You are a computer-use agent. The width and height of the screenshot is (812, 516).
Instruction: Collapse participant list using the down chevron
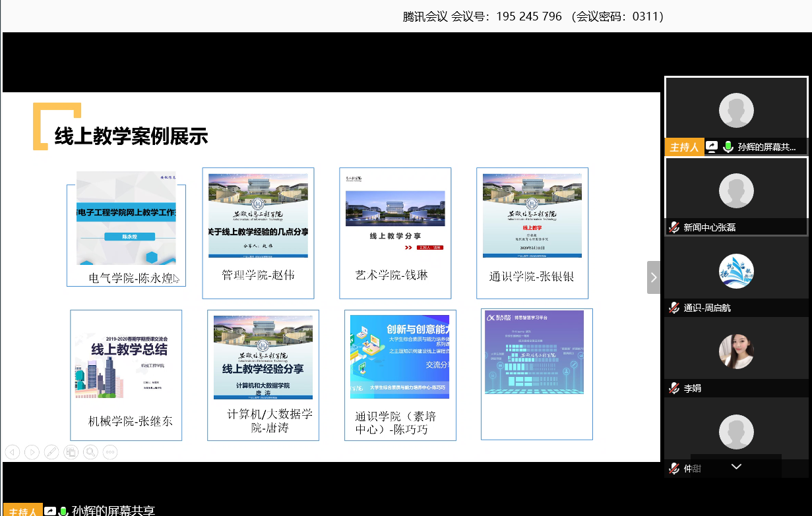(735, 467)
